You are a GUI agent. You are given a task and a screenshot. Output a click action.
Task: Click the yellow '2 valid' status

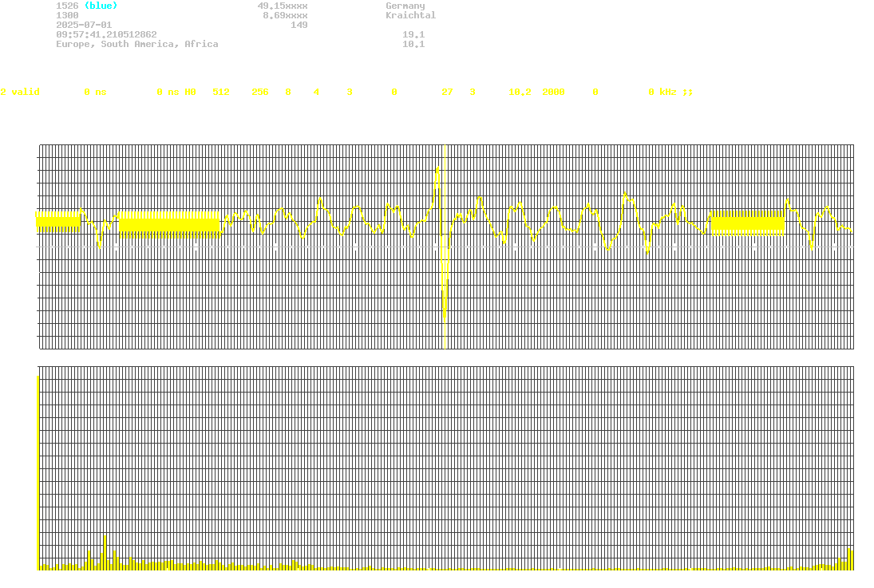click(20, 92)
